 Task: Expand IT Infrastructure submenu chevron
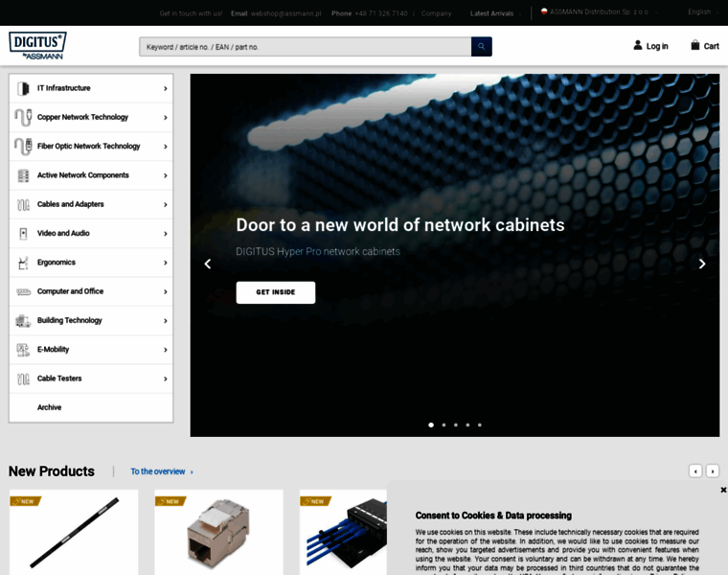click(x=166, y=88)
